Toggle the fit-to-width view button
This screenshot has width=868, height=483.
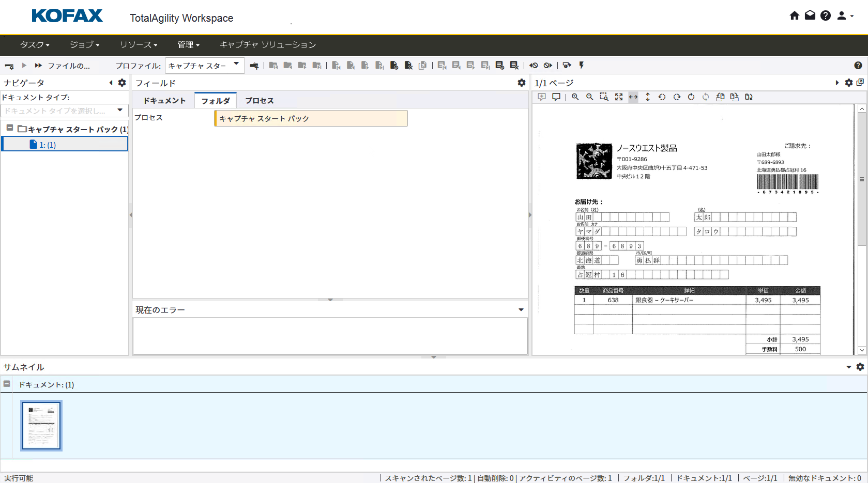633,97
